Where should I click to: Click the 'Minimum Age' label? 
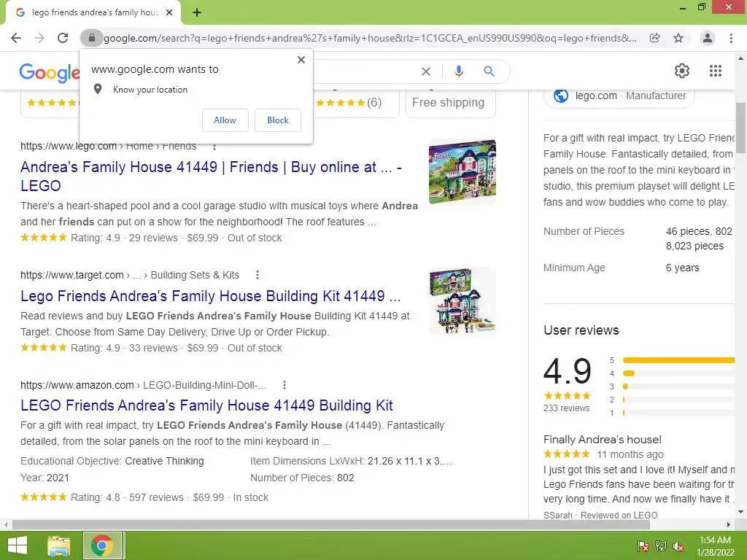pos(574,268)
